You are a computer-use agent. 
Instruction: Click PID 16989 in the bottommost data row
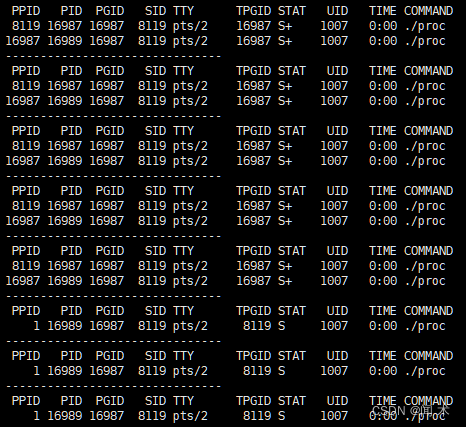(x=65, y=416)
